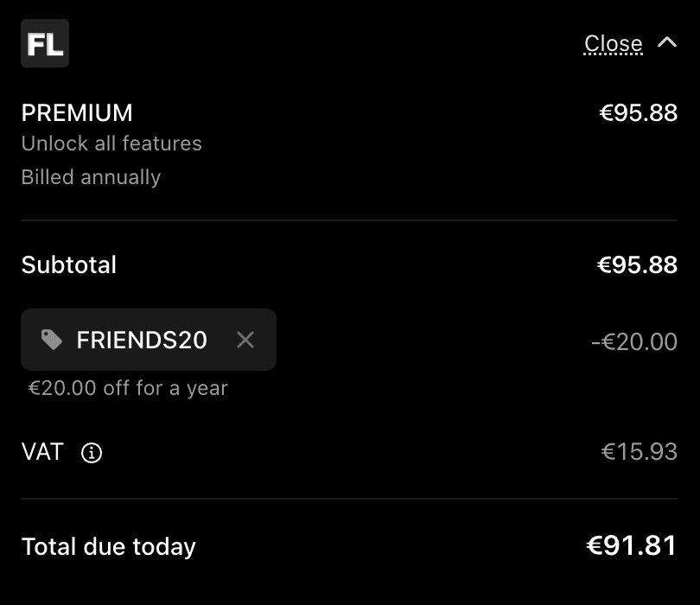Click the PREMIUM price €95.88
This screenshot has width=700, height=605.
638,113
